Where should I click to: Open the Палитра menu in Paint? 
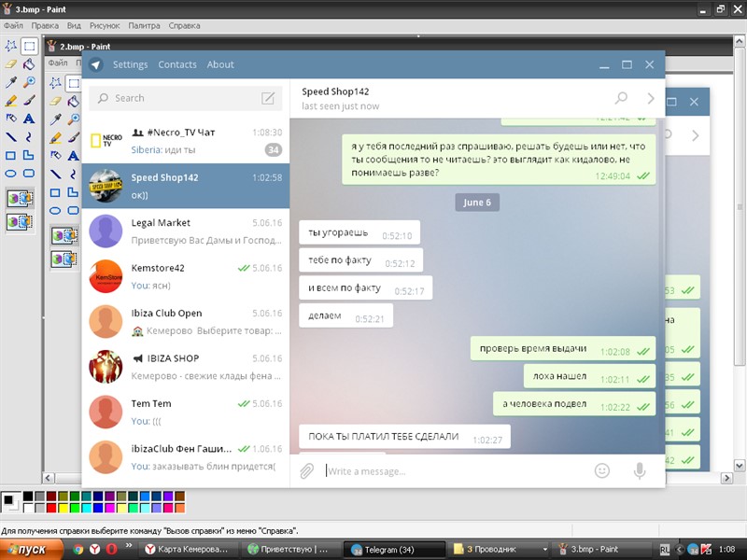point(144,26)
